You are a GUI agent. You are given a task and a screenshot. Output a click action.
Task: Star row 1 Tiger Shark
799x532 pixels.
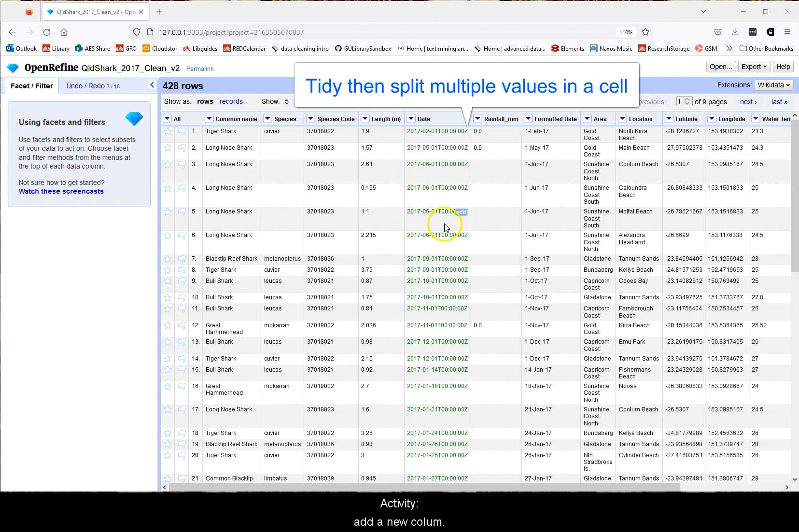click(x=167, y=131)
